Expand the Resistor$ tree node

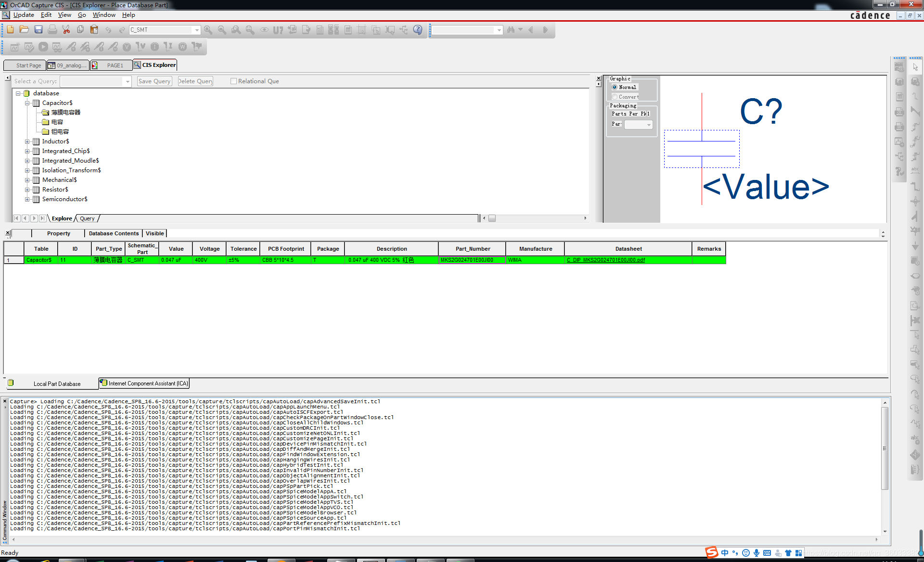click(27, 190)
